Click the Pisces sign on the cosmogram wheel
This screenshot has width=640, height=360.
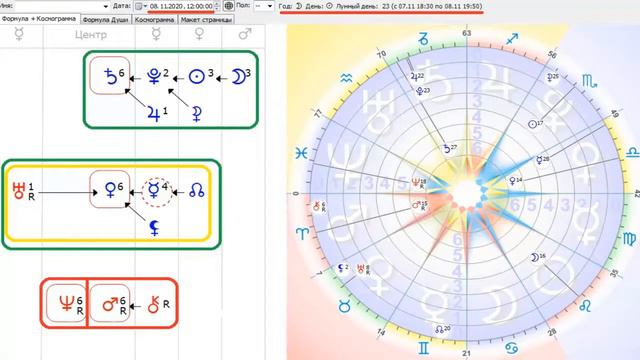[302, 153]
